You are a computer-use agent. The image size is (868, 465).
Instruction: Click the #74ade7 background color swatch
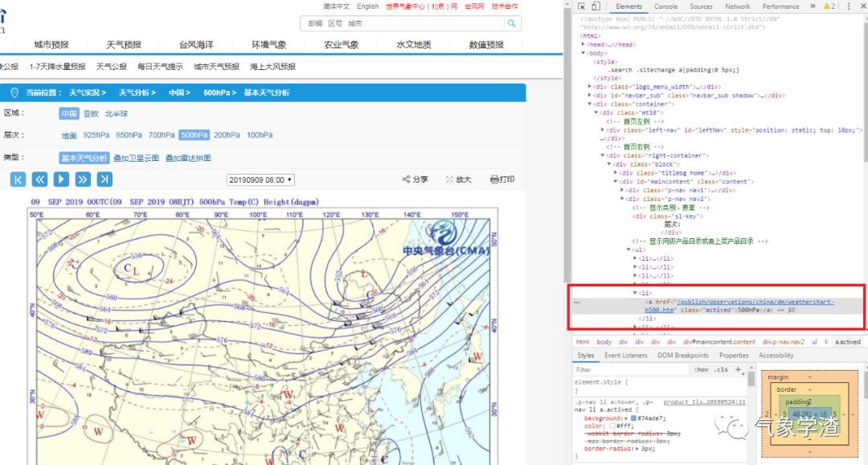633,418
